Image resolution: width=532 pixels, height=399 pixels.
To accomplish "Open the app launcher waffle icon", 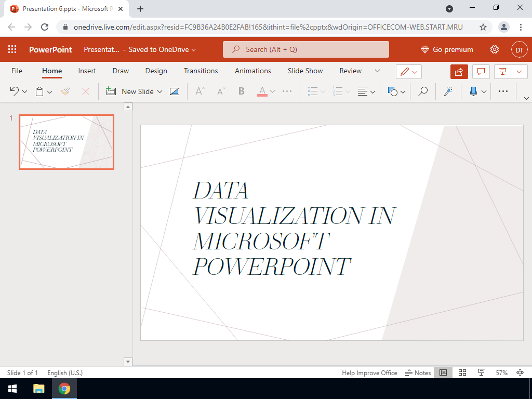I will [x=12, y=49].
